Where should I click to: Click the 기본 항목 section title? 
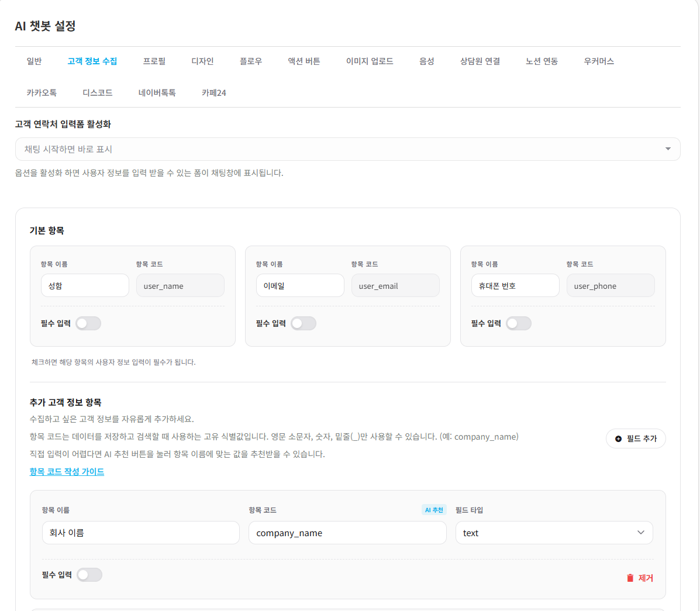[47, 231]
